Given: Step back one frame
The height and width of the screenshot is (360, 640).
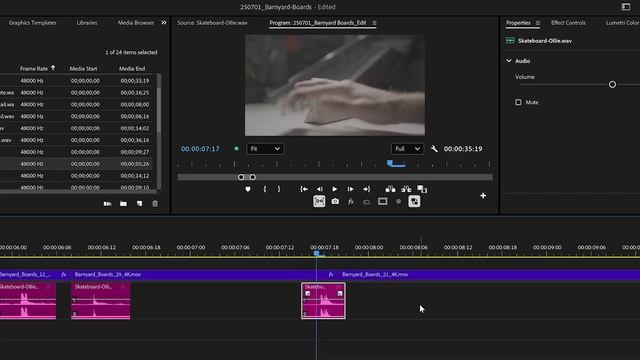Looking at the screenshot, I should point(320,189).
